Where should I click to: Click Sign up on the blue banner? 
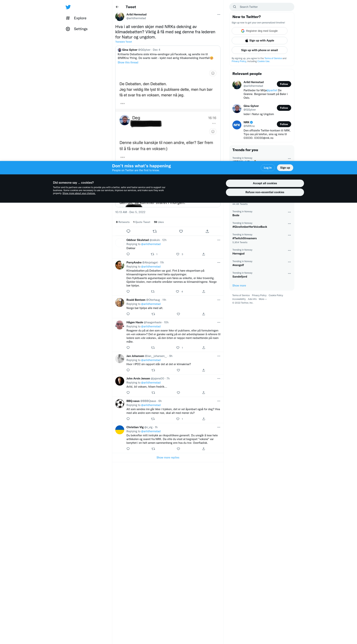click(x=285, y=168)
